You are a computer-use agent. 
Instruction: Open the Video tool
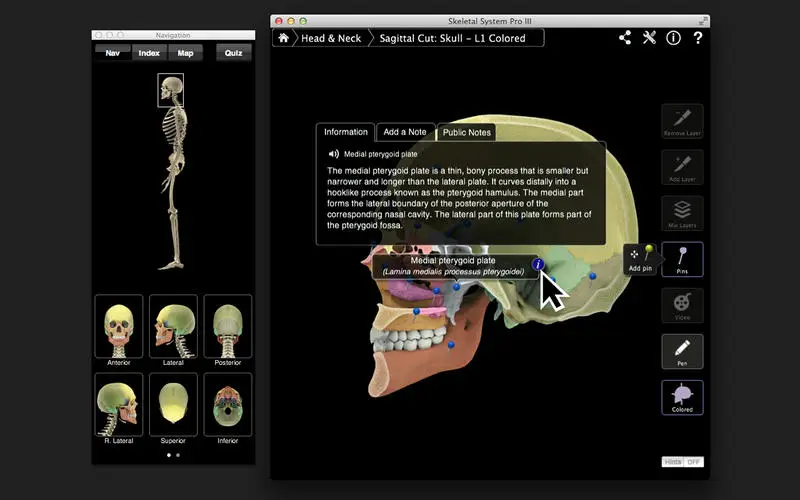click(682, 306)
